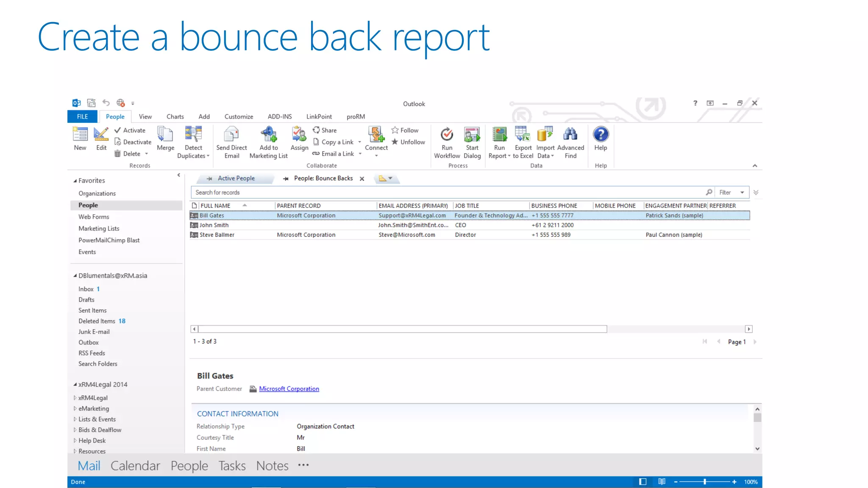Open Tasks in the navigation bar
Viewport: 868px width, 488px height.
click(x=232, y=466)
